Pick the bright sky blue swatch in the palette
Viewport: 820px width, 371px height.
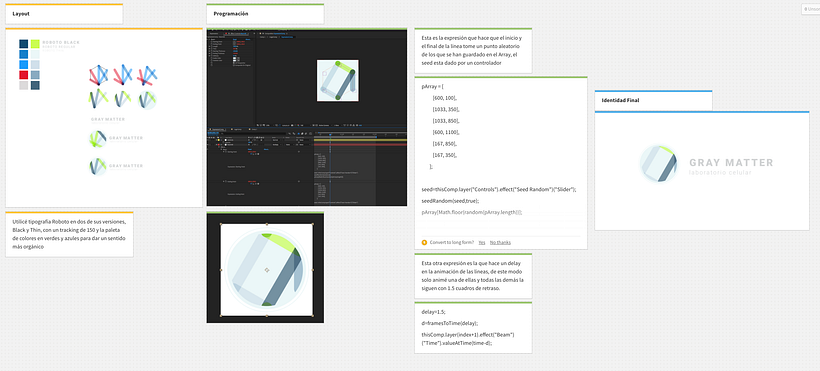pyautogui.click(x=24, y=64)
